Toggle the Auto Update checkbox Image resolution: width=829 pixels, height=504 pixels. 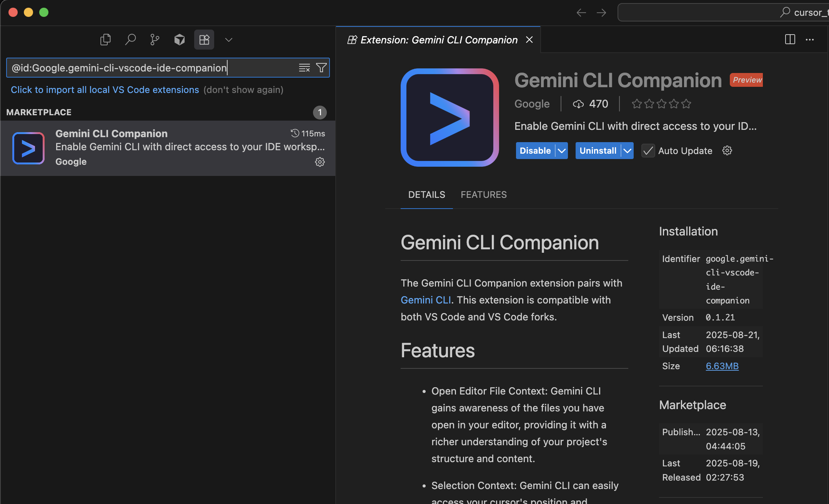(x=648, y=151)
